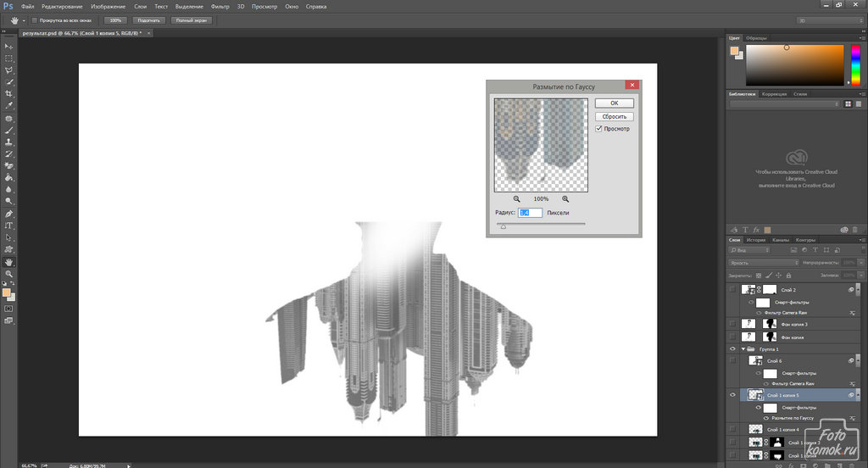Select the Eyedropper tool
The image size is (868, 468).
click(8, 106)
